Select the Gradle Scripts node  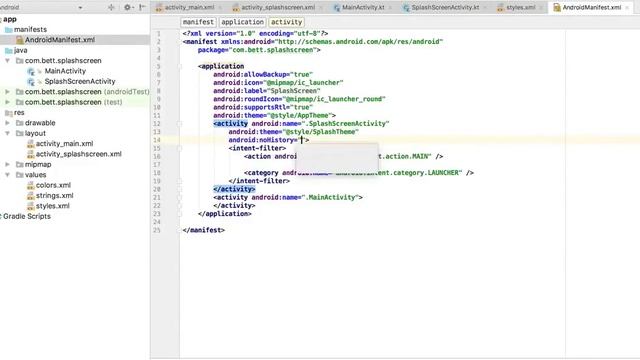pyautogui.click(x=27, y=216)
